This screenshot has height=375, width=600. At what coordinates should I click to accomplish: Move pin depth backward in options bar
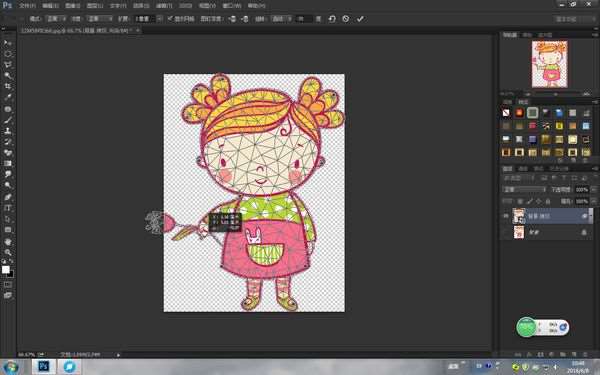245,19
